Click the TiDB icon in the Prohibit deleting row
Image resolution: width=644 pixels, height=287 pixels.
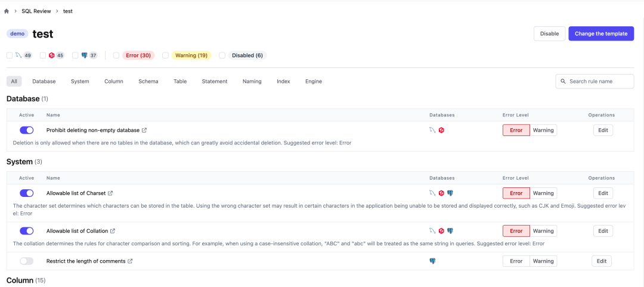(x=441, y=130)
